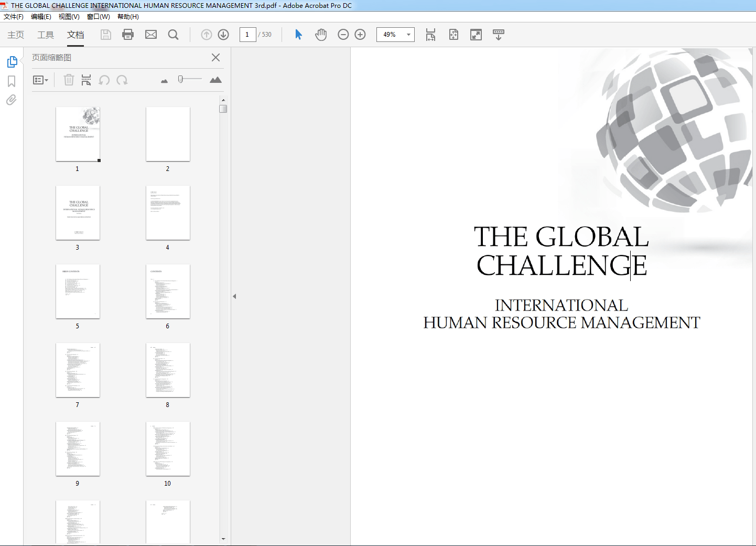The image size is (756, 546).
Task: Select page 4 thumbnail
Action: click(168, 213)
